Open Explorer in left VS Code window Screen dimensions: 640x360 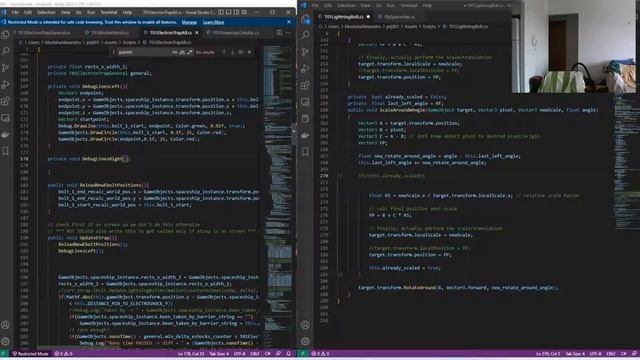(5, 35)
